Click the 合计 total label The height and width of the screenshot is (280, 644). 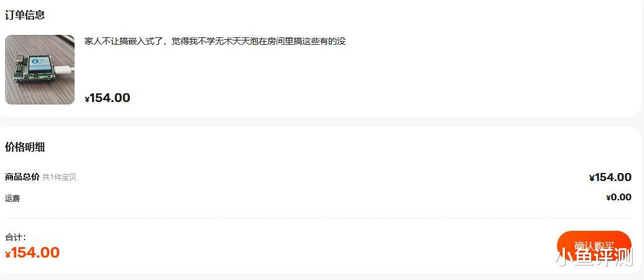pyautogui.click(x=16, y=237)
